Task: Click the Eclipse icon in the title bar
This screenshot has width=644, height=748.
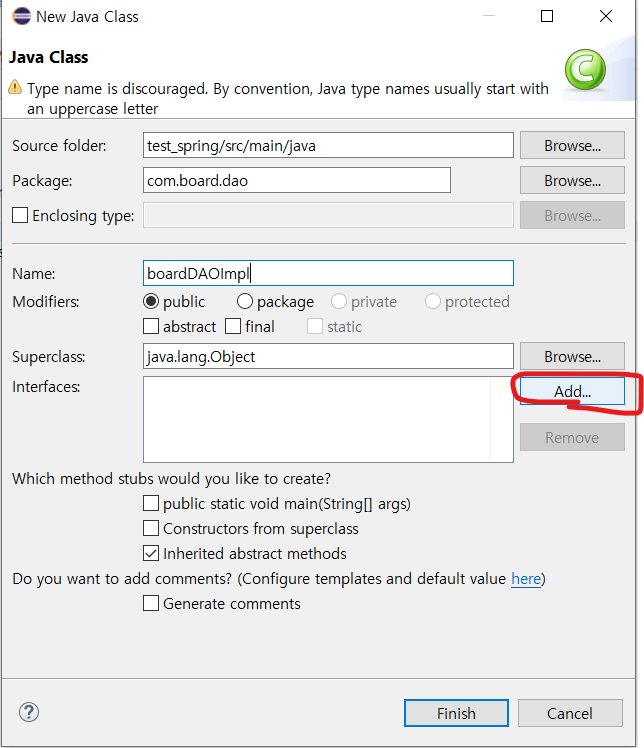Action: [21, 16]
